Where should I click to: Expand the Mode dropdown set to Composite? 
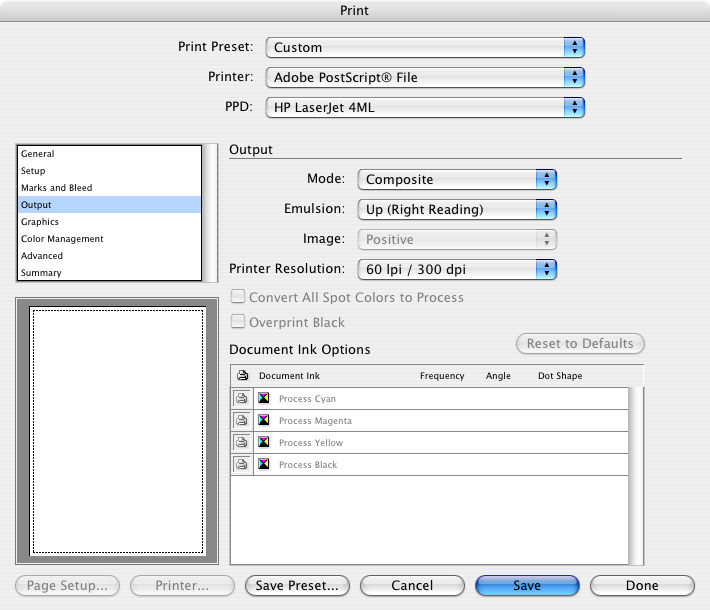click(457, 180)
